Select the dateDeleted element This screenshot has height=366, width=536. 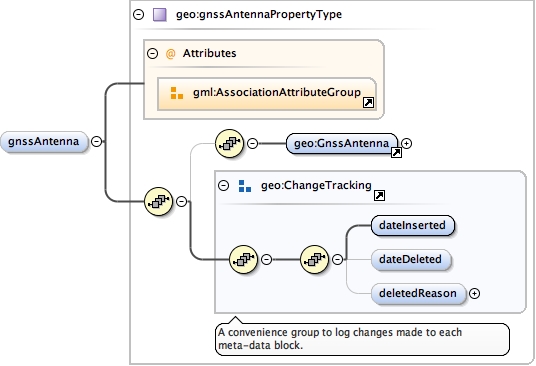coord(411,260)
